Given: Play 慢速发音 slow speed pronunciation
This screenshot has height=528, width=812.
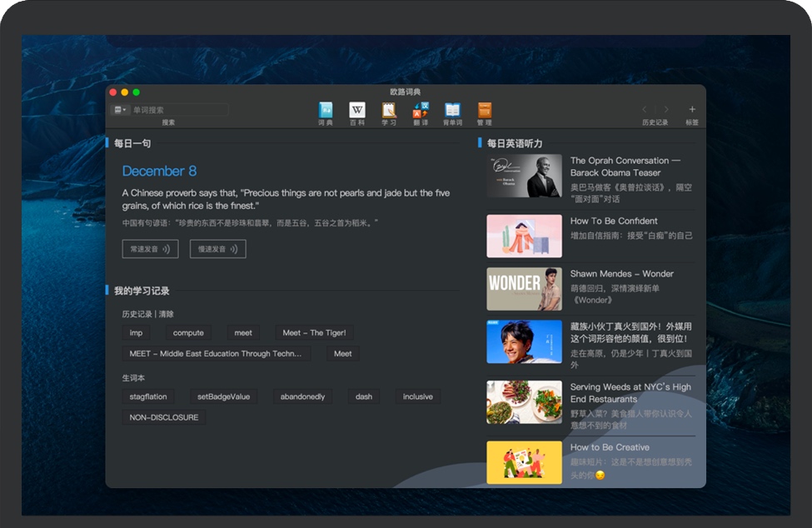Looking at the screenshot, I should (218, 249).
